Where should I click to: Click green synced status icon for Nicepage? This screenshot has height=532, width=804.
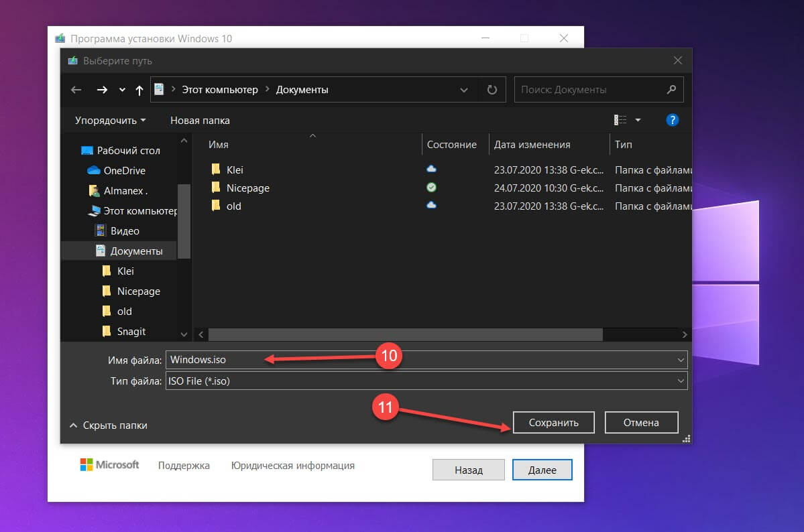click(431, 187)
